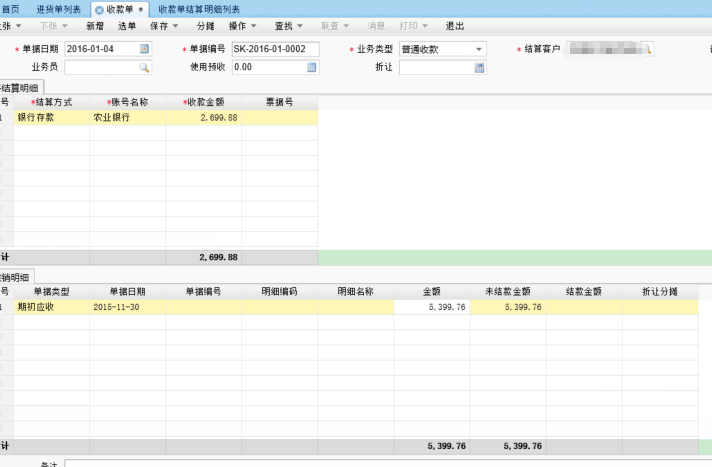
Task: Open the 操作 dropdown menu
Action: 242,26
